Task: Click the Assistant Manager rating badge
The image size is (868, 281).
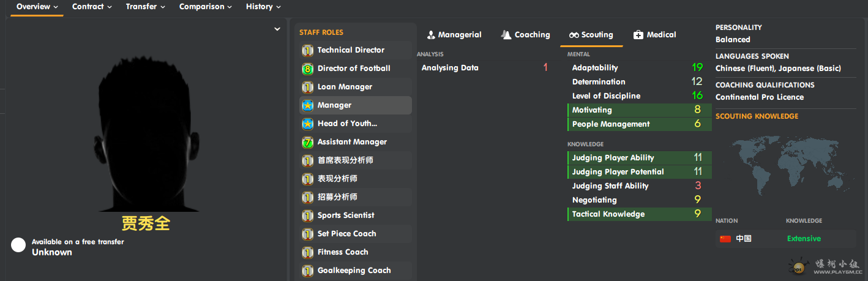Action: coord(307,142)
